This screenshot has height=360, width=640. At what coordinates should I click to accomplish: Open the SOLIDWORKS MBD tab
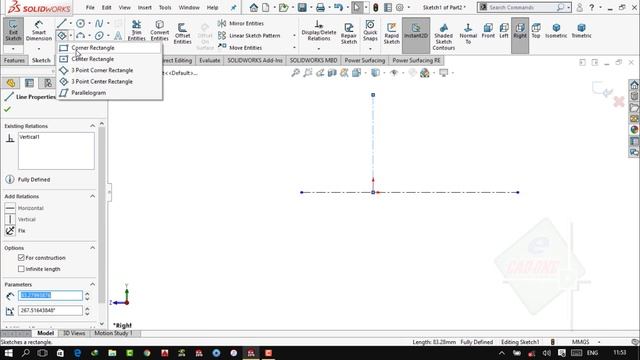click(313, 60)
